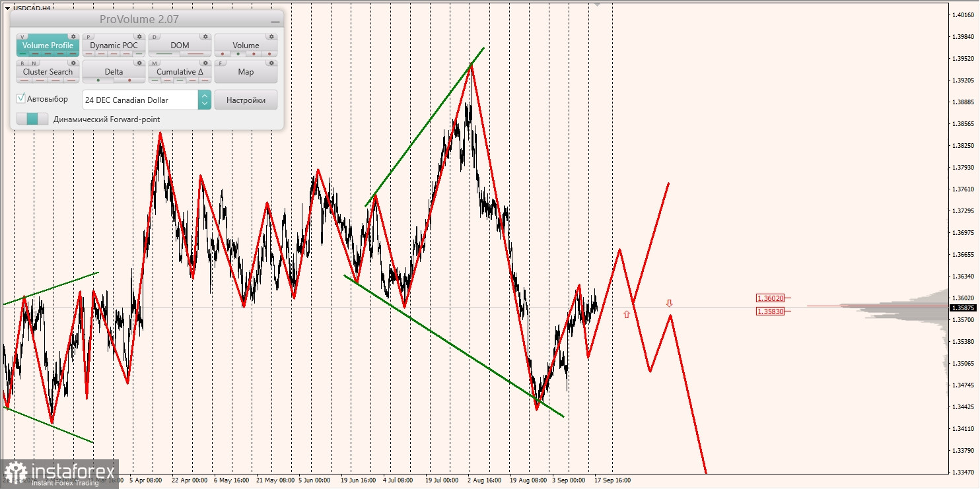980x489 pixels.
Task: Click the 1.39840 price axis label
Action: [964, 37]
